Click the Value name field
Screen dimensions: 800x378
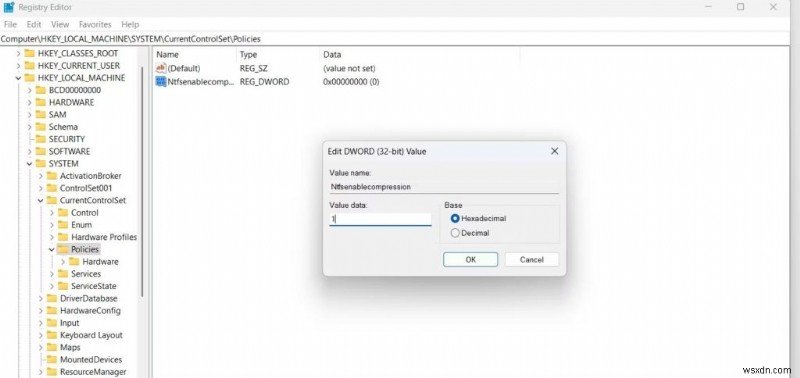click(444, 187)
